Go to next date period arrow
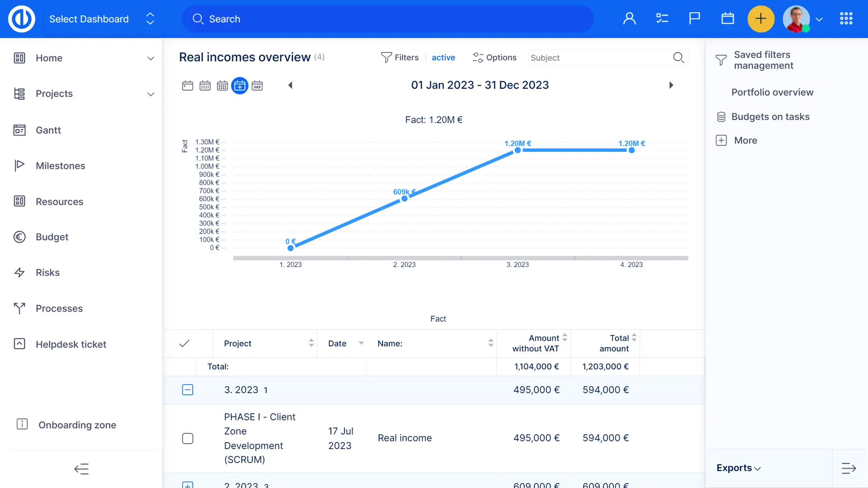Image resolution: width=868 pixels, height=488 pixels. coord(671,85)
